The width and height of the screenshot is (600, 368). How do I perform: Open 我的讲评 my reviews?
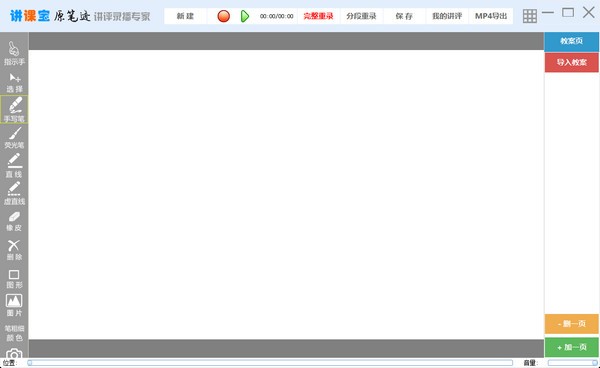point(447,16)
